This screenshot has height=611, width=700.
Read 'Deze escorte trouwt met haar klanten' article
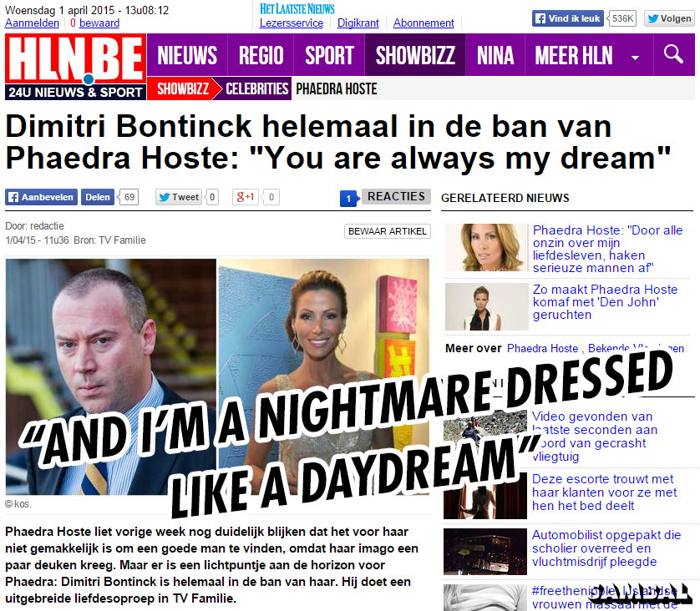point(605,492)
